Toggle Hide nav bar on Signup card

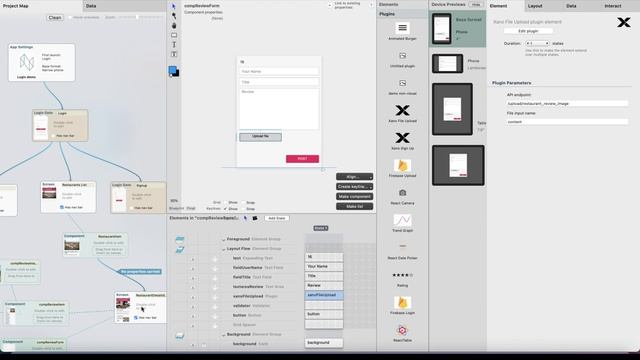(132, 208)
